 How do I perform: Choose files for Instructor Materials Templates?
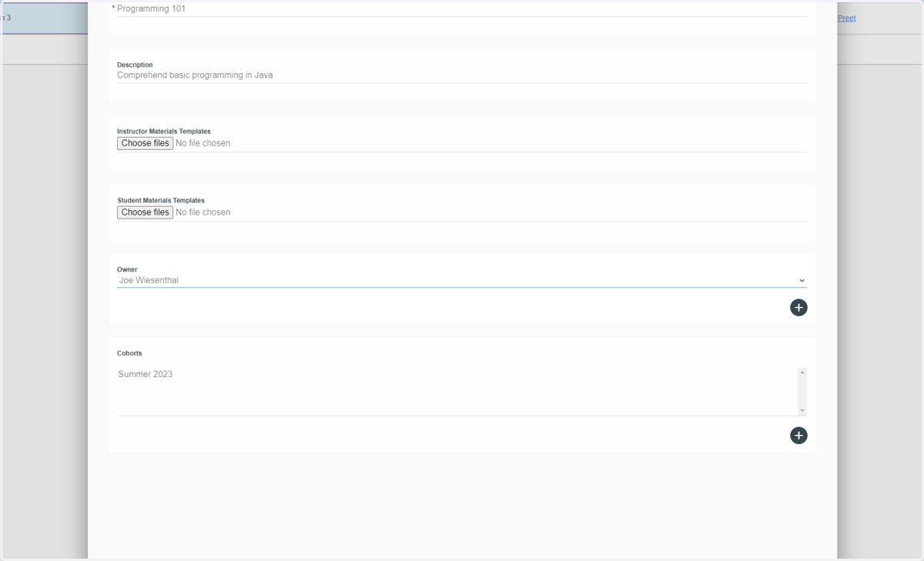point(145,143)
